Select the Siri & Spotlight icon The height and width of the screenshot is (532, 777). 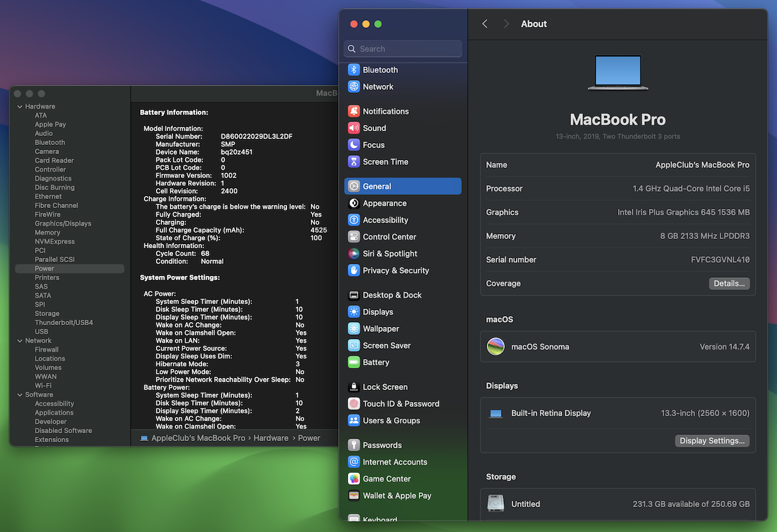click(x=354, y=254)
